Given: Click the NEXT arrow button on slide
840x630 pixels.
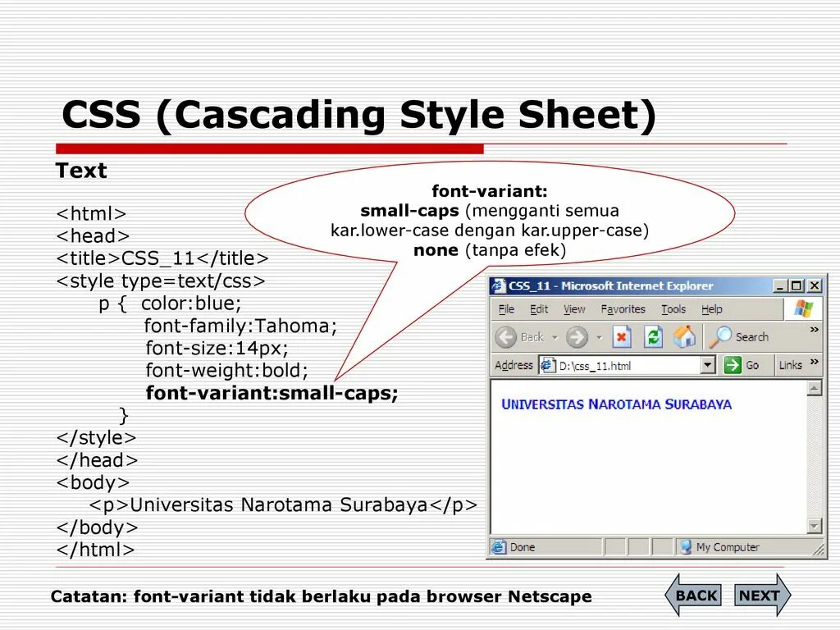Looking at the screenshot, I should tap(762, 595).
